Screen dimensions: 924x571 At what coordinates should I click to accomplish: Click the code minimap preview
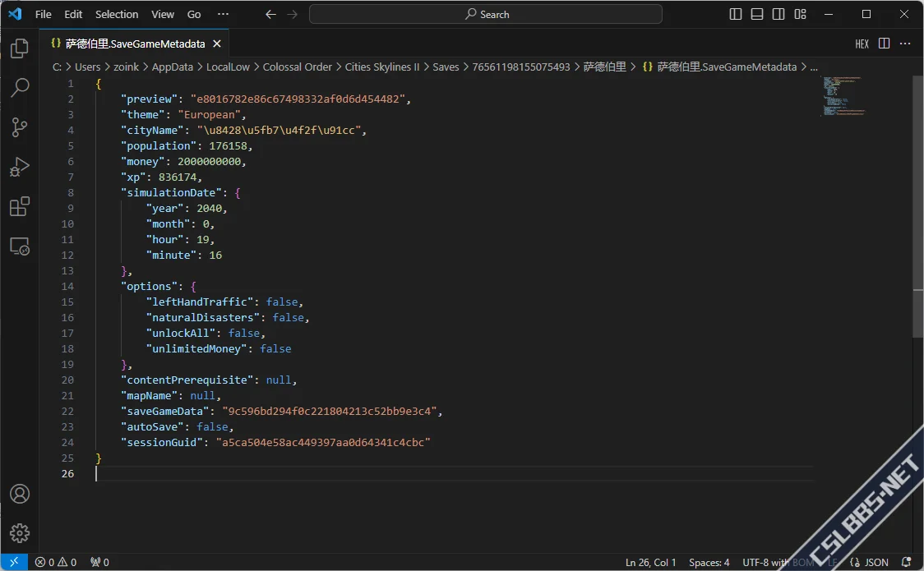click(844, 96)
